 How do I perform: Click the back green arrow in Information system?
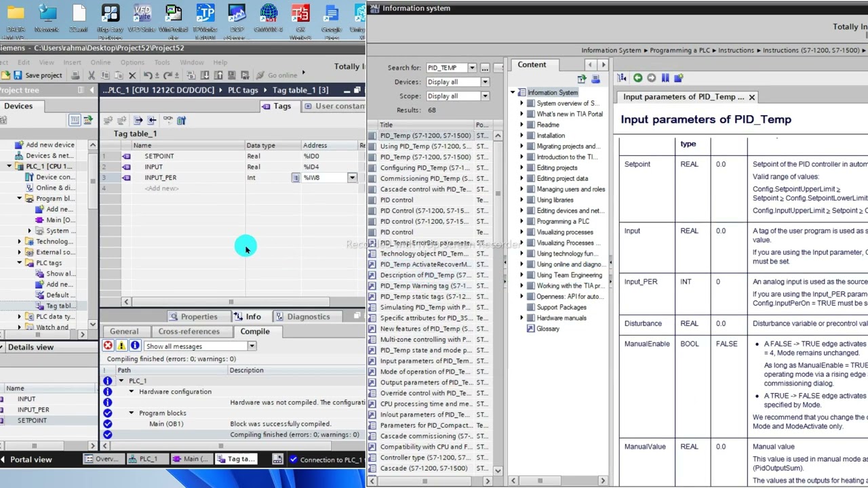(637, 78)
